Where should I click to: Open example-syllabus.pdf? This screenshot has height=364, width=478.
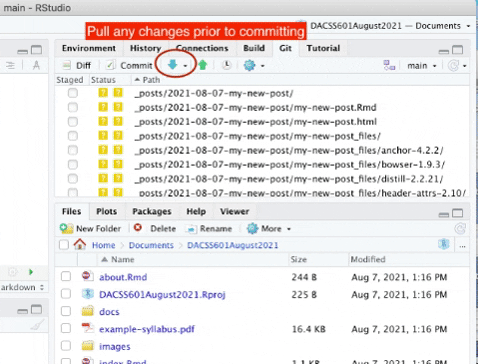(x=147, y=329)
